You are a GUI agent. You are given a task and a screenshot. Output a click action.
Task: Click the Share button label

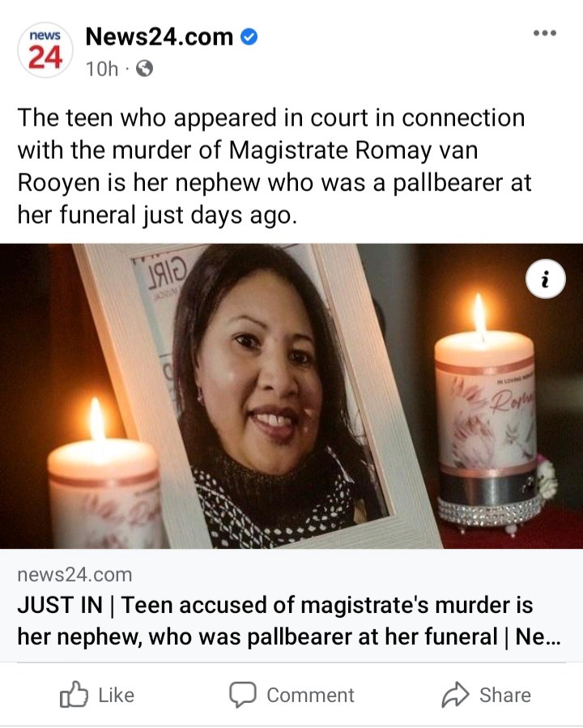coord(505,695)
